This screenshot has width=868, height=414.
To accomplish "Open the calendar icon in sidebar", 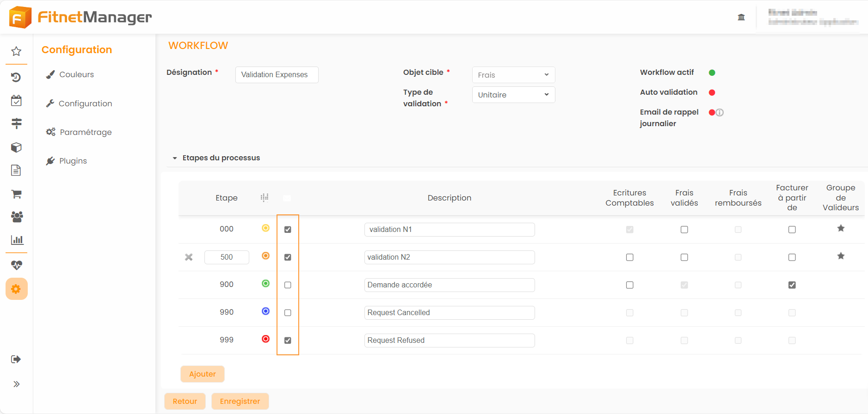I will pyautogui.click(x=16, y=101).
